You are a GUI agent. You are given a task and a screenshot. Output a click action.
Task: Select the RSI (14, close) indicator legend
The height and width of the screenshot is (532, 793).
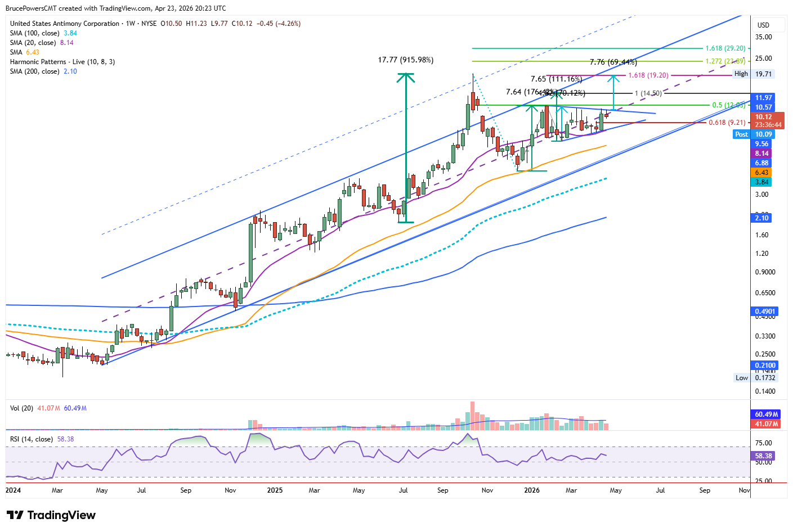(x=42, y=439)
